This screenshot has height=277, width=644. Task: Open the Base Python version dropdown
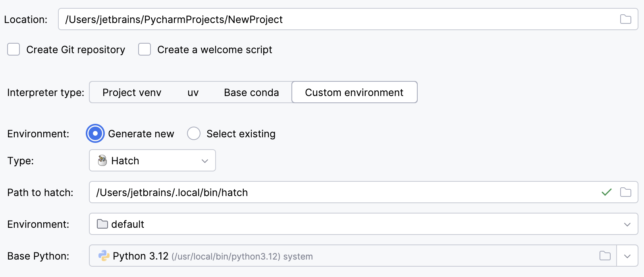627,256
